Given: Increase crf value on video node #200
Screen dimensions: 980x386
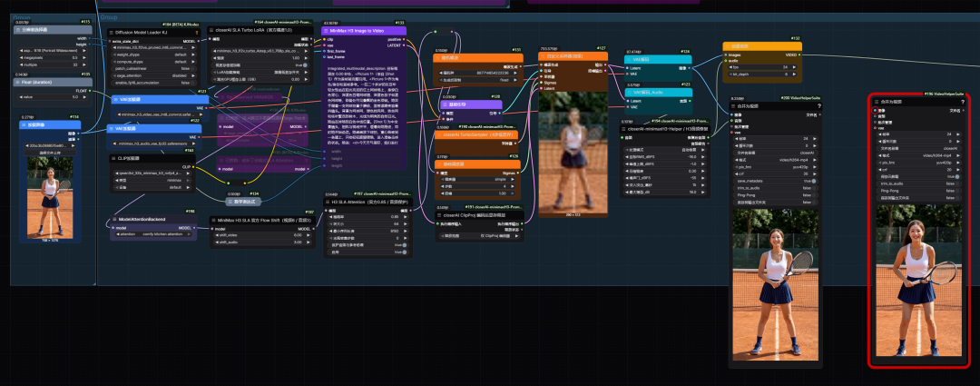Looking at the screenshot, I should (814, 173).
